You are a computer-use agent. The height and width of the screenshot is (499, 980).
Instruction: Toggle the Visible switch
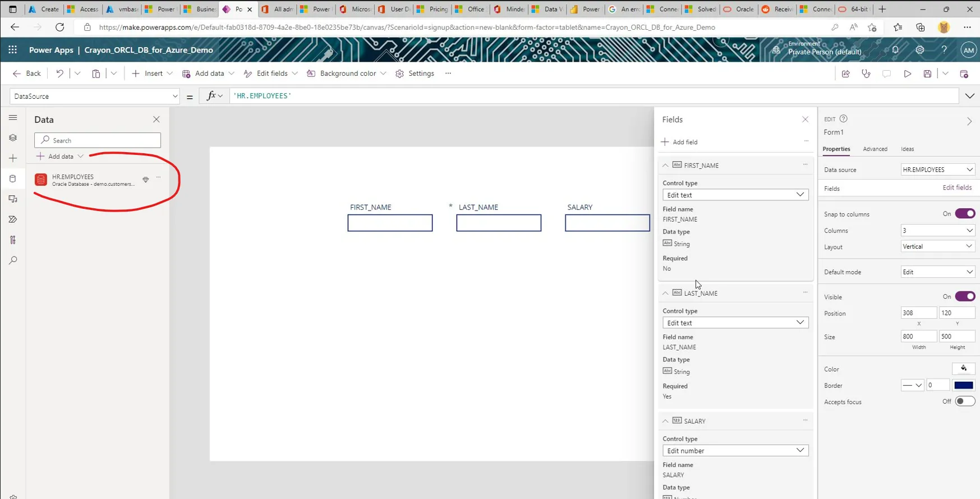pyautogui.click(x=965, y=296)
